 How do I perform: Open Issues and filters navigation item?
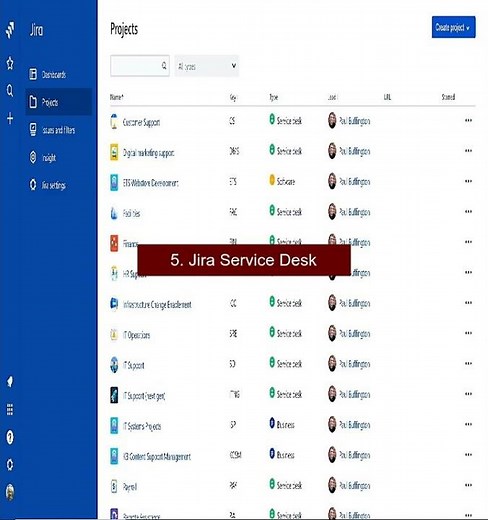[x=58, y=130]
